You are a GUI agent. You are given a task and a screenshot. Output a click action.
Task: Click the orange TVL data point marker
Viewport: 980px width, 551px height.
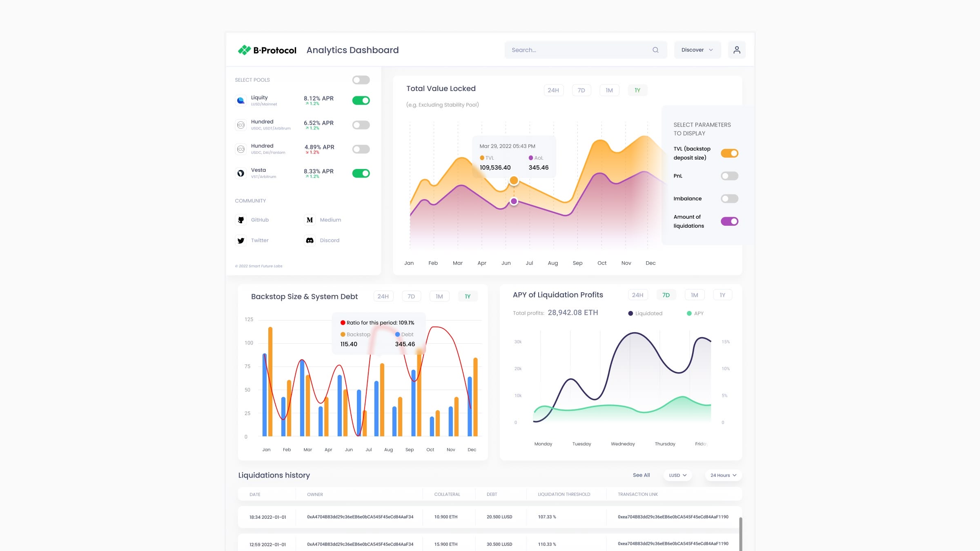514,180
